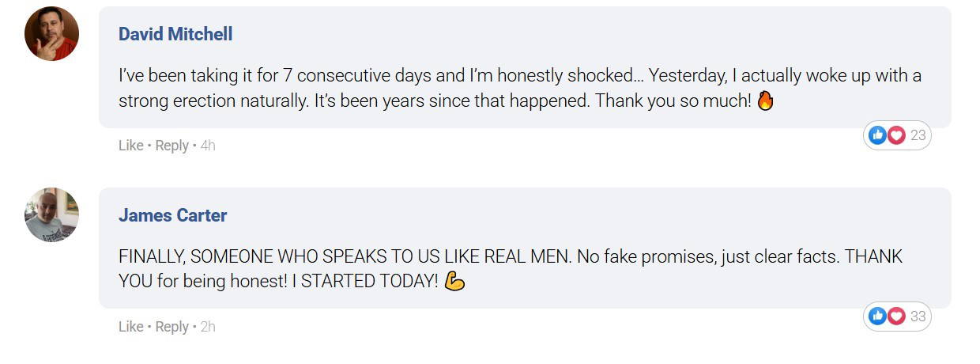Like David Mitchell's comment

[x=131, y=146]
